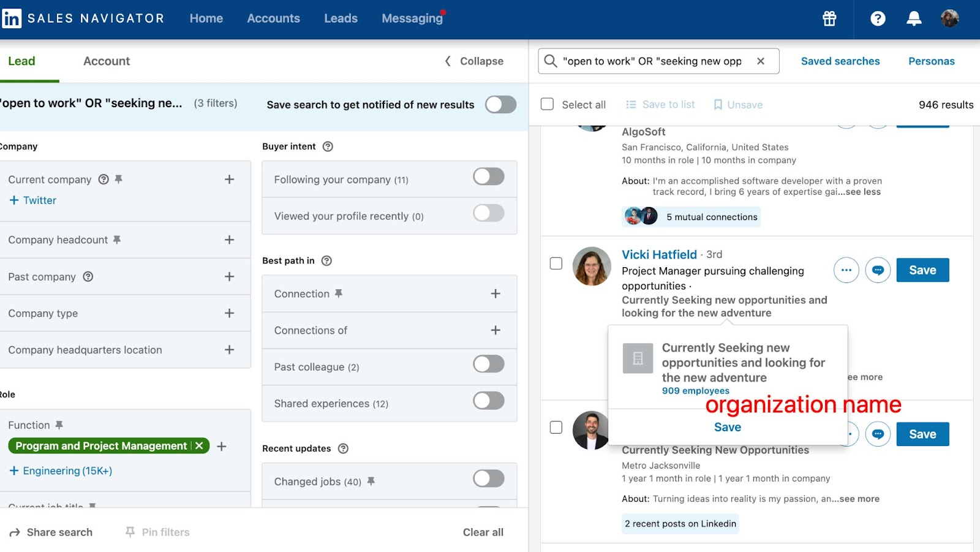The width and height of the screenshot is (980, 552).
Task: Open the Leads menu in the top navigation
Action: [341, 18]
